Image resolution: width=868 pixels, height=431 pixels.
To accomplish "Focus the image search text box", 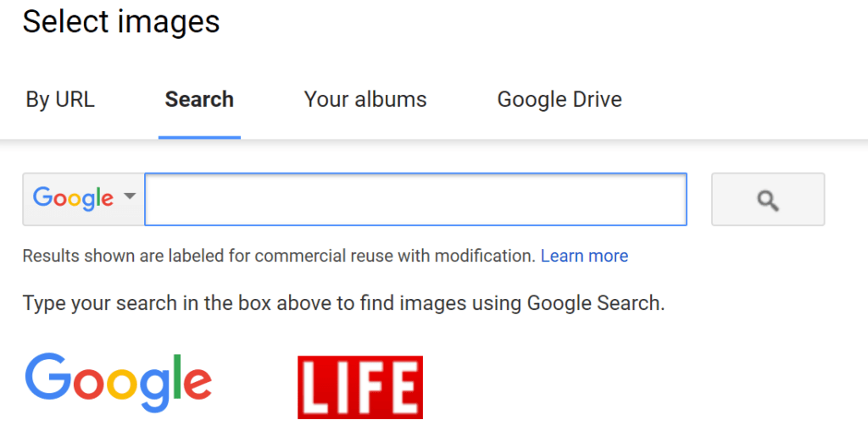I will point(415,199).
